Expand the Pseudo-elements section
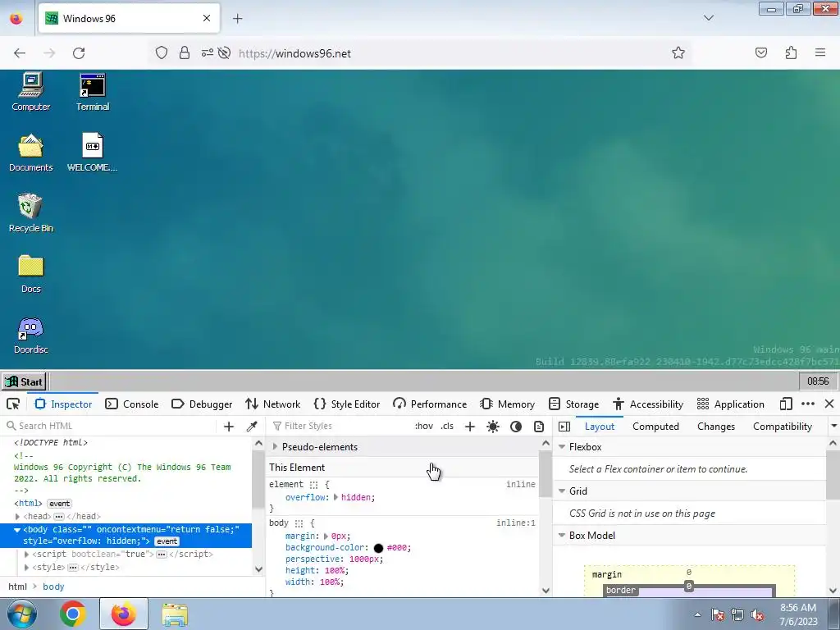Viewport: 840px width, 630px height. (x=276, y=447)
